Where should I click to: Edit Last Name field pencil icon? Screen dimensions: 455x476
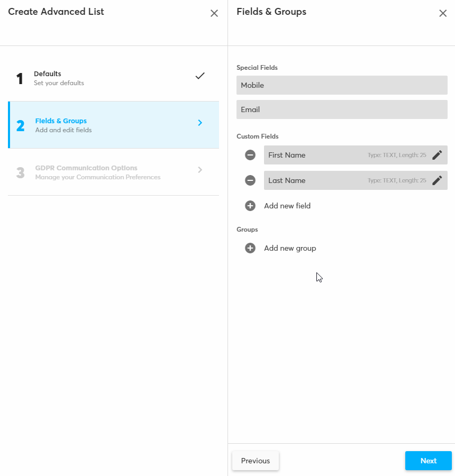[437, 180]
